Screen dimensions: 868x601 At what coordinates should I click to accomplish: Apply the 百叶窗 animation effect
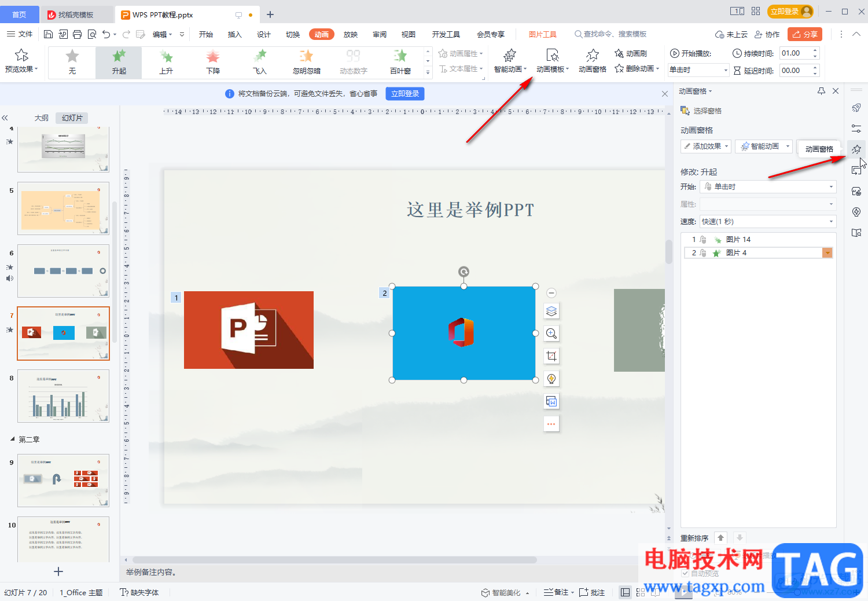[x=400, y=62]
